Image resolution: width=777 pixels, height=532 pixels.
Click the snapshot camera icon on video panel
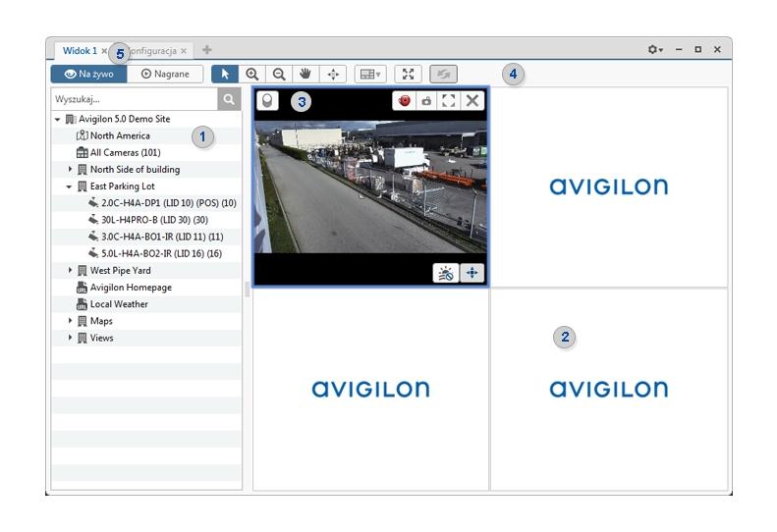(x=426, y=100)
